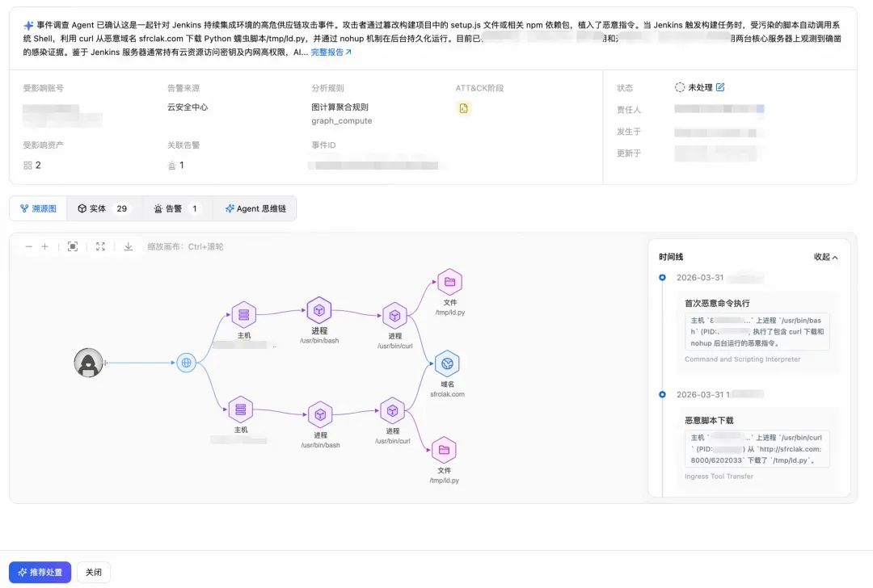The height and width of the screenshot is (588, 873).
Task: Click the graph_compute rule text
Action: [x=341, y=120]
